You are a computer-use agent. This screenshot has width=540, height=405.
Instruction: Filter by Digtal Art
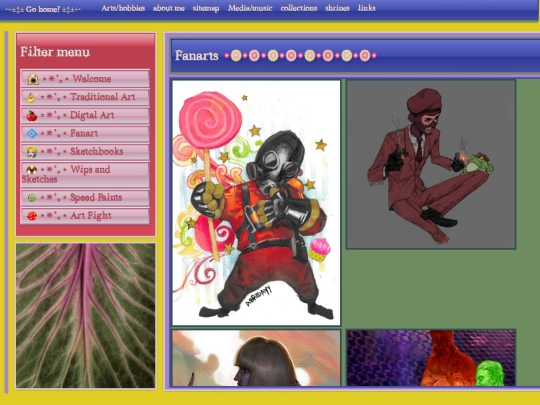pos(85,115)
